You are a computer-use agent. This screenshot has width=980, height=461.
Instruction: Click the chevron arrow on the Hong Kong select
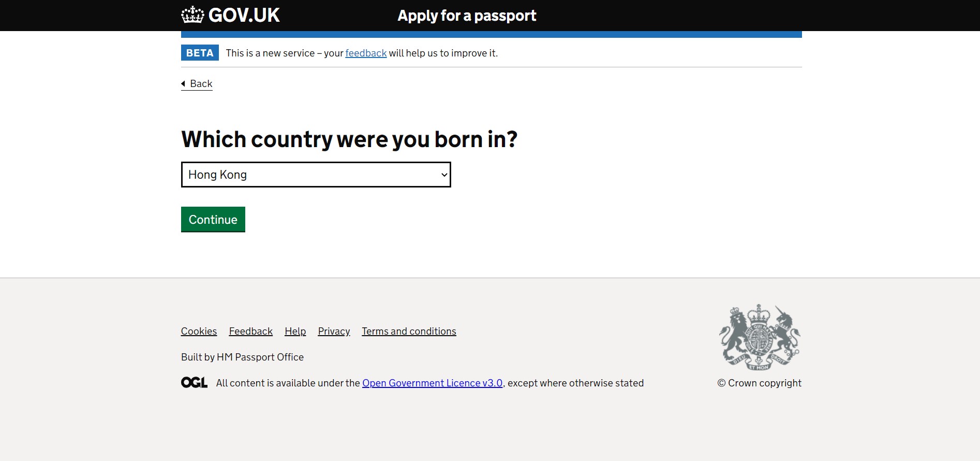point(444,175)
